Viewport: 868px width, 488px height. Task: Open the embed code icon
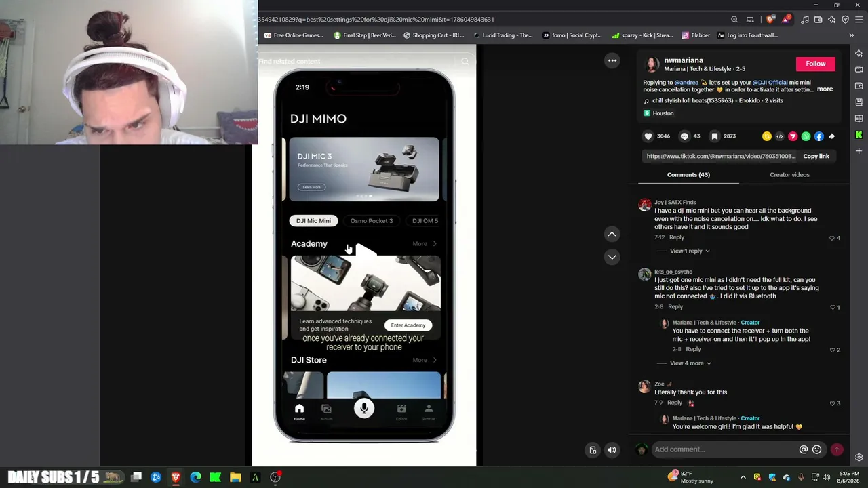pyautogui.click(x=779, y=136)
